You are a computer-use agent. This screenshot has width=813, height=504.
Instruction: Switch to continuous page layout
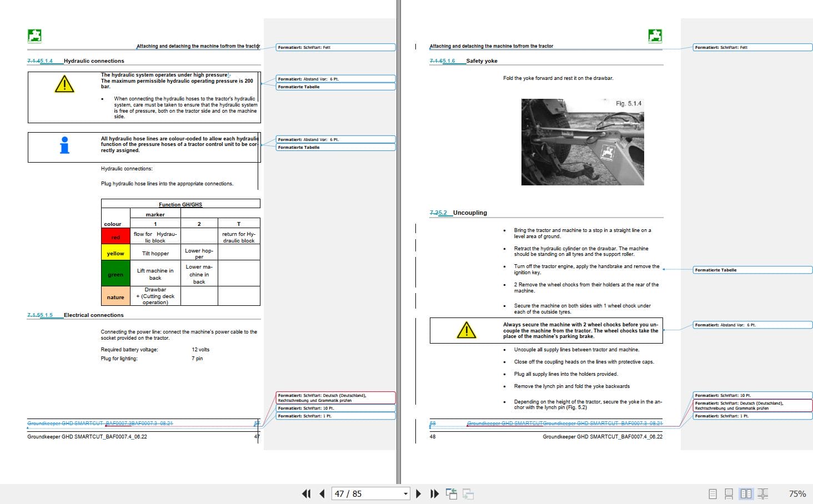point(729,493)
